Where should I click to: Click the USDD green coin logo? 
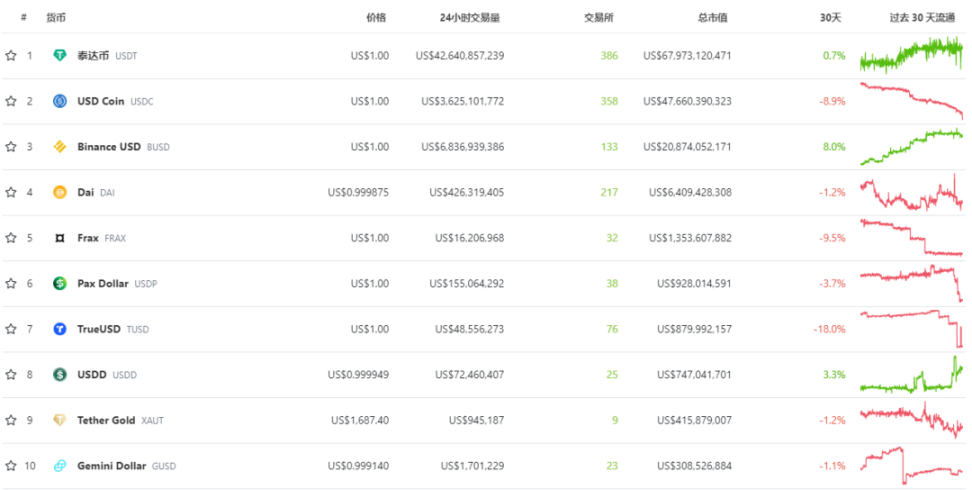coord(60,375)
